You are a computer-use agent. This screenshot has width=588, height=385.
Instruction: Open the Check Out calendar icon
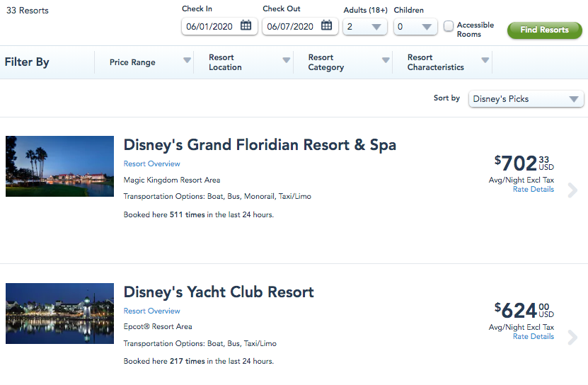click(x=326, y=26)
